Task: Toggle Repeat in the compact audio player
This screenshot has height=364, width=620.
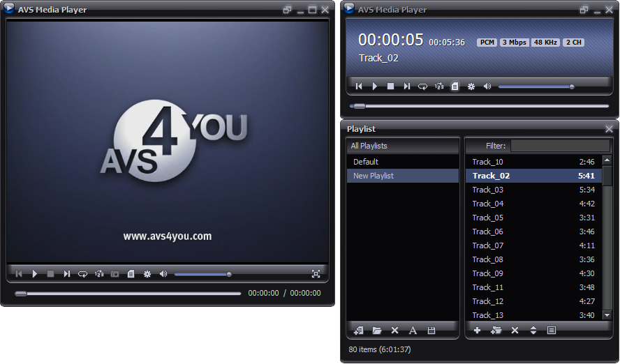Action: [x=422, y=86]
